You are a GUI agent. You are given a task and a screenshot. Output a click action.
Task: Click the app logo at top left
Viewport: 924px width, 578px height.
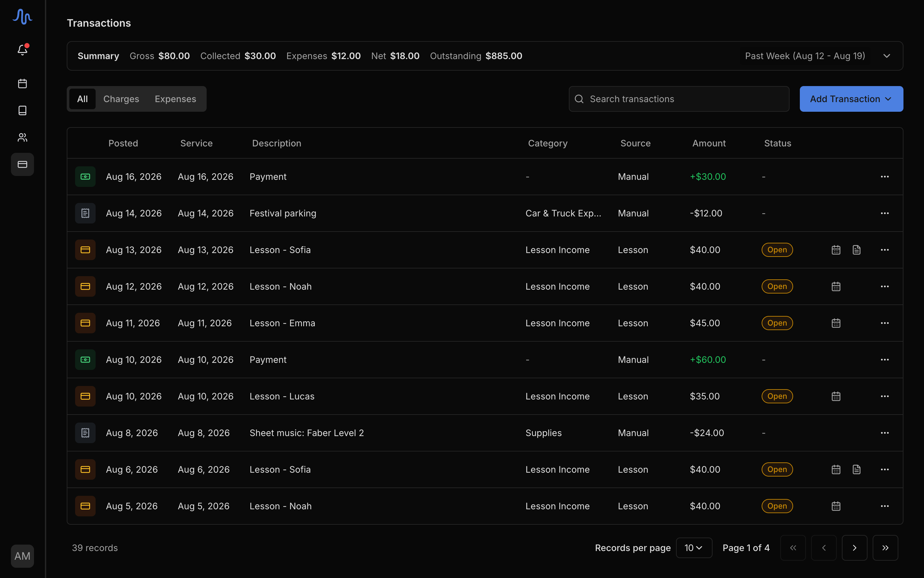pyautogui.click(x=22, y=16)
